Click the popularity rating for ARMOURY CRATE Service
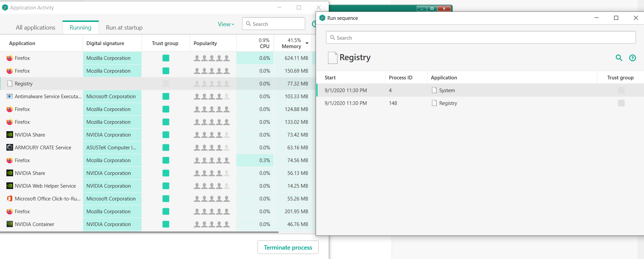This screenshot has height=259, width=644. click(x=212, y=148)
